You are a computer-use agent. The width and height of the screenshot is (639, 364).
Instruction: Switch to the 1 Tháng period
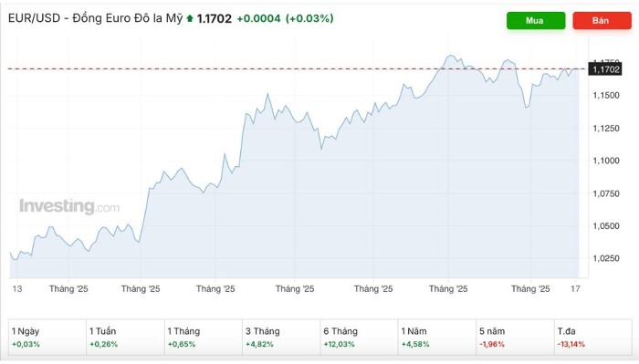tap(204, 338)
